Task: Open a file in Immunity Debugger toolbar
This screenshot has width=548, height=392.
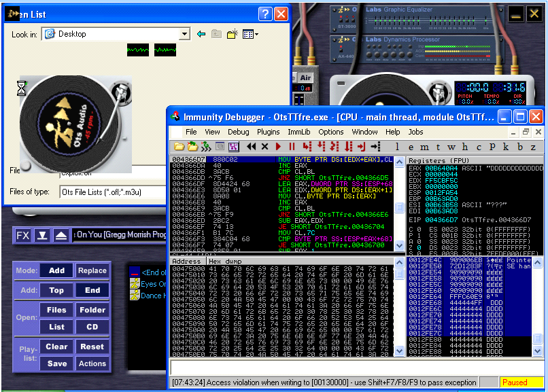Action: tap(179, 147)
